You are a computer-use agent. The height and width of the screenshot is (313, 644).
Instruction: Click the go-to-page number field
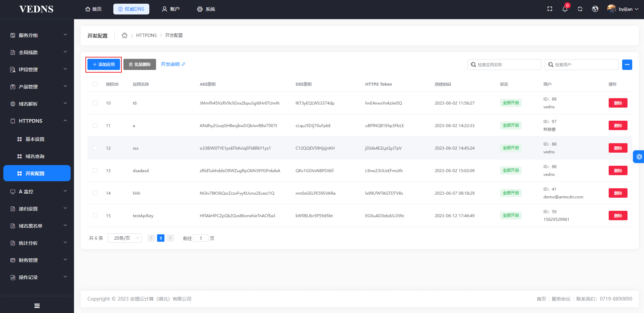[x=201, y=238]
